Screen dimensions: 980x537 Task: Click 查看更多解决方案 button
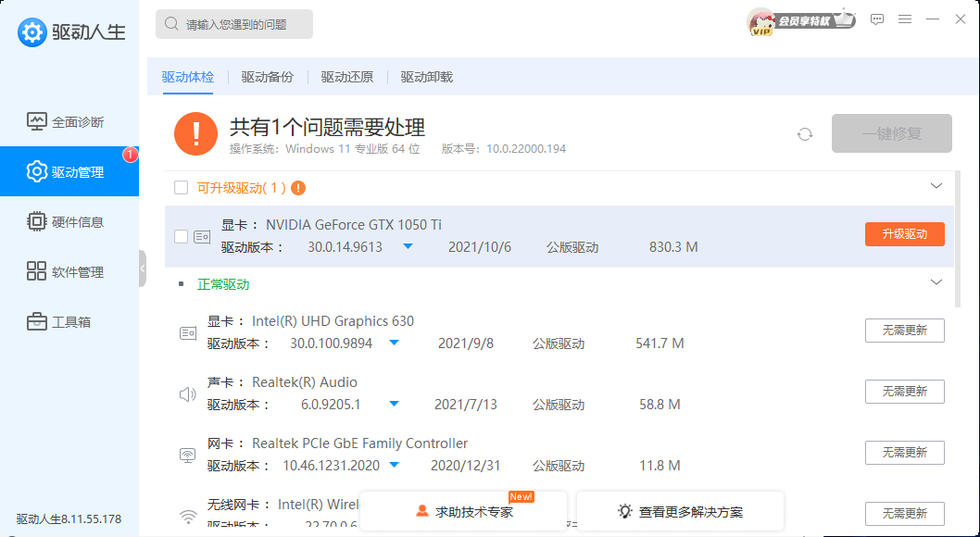point(680,511)
